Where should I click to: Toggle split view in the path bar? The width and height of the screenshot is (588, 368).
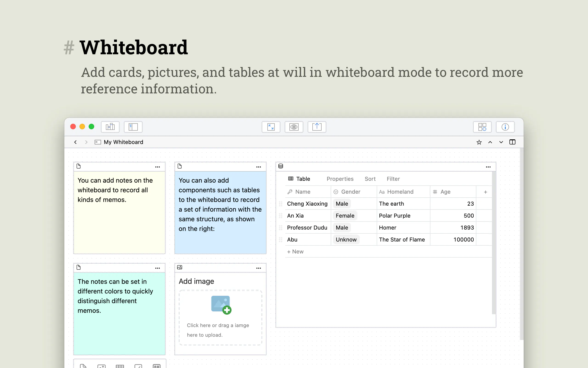pos(512,142)
